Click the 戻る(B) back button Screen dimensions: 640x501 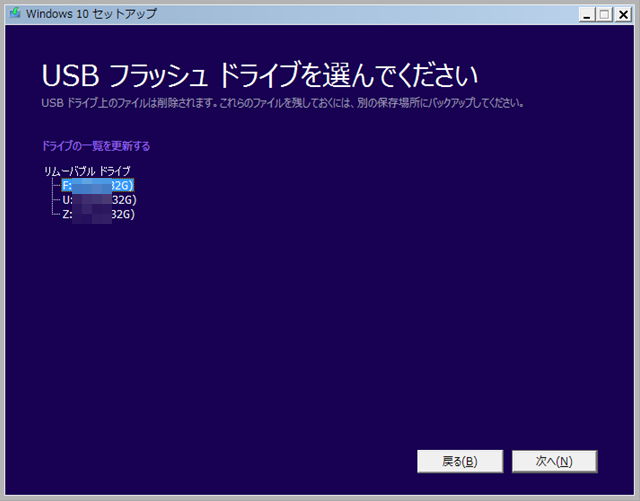[x=460, y=461]
